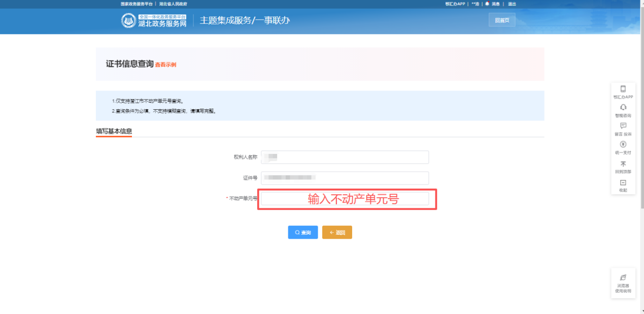Click the 回首页 button in header
Image resolution: width=644 pixels, height=314 pixels.
501,20
